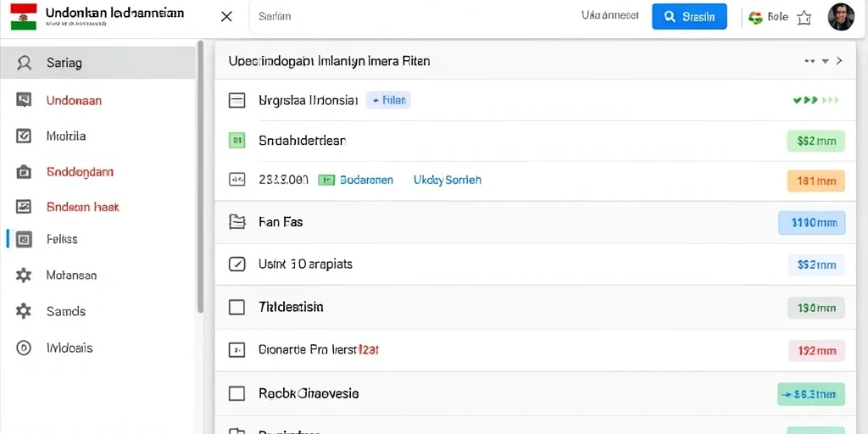Click the colored Bole icon
This screenshot has height=434, width=868.
[x=755, y=17]
